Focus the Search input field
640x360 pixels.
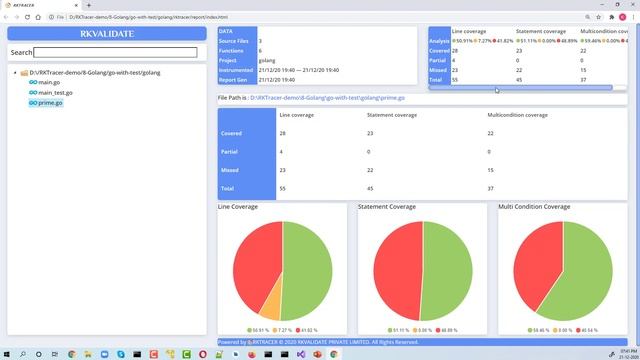coord(115,52)
